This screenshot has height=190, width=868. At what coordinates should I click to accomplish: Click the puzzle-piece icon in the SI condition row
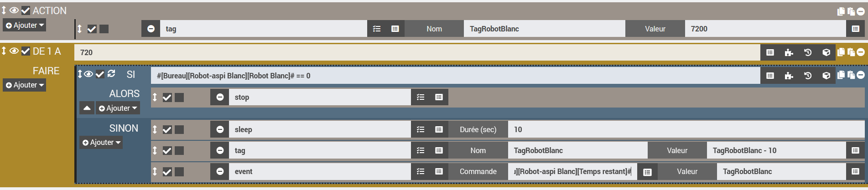[789, 76]
